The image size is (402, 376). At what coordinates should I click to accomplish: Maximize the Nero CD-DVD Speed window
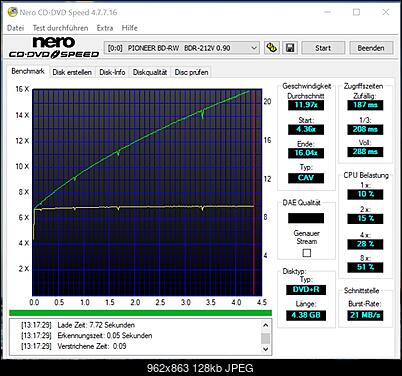click(356, 12)
